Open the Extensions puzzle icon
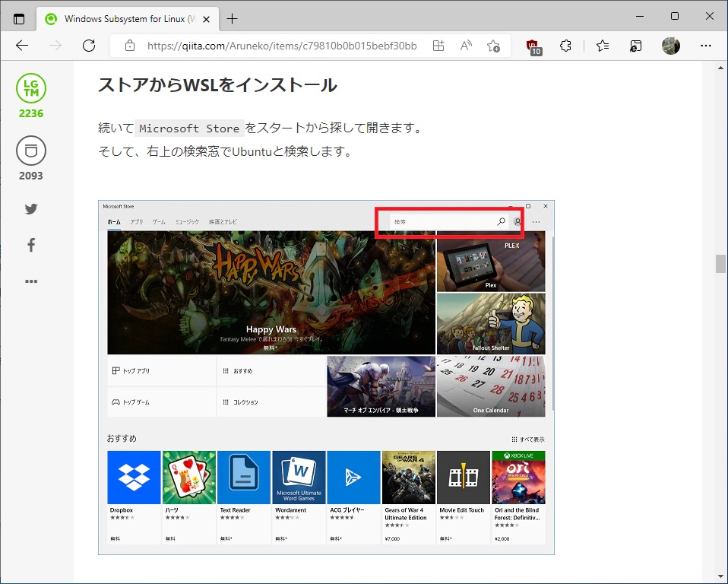Screen dimensions: 728x584 point(565,46)
